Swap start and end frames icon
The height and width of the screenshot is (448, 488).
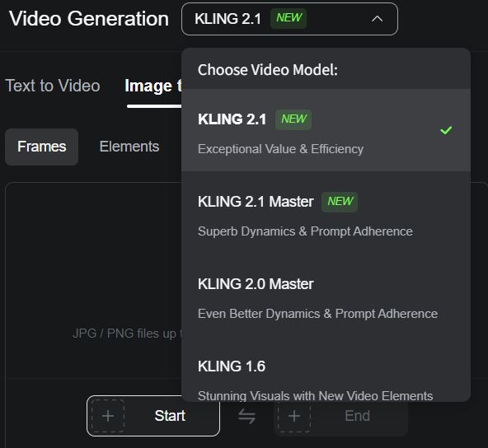tap(246, 416)
